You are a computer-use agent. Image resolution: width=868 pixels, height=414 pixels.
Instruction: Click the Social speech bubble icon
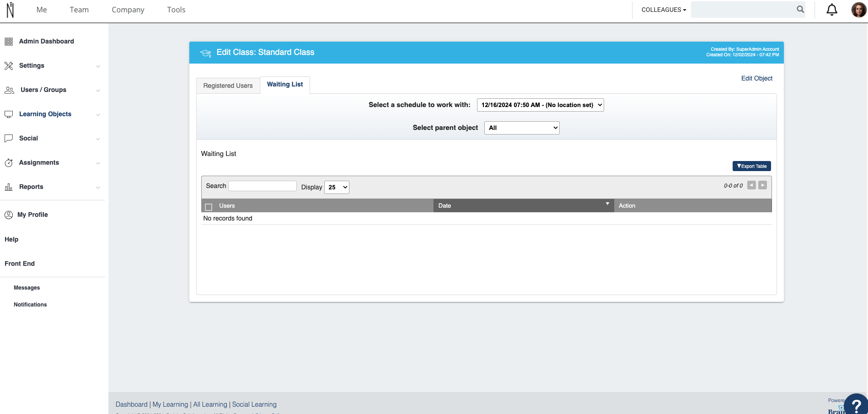9,139
